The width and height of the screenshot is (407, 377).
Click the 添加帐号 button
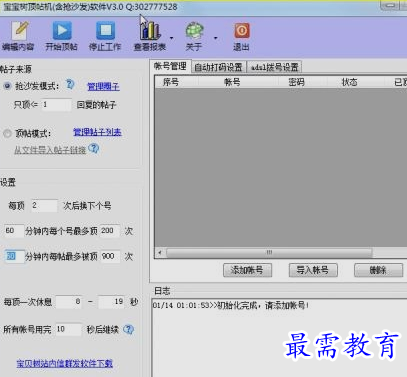pos(247,270)
